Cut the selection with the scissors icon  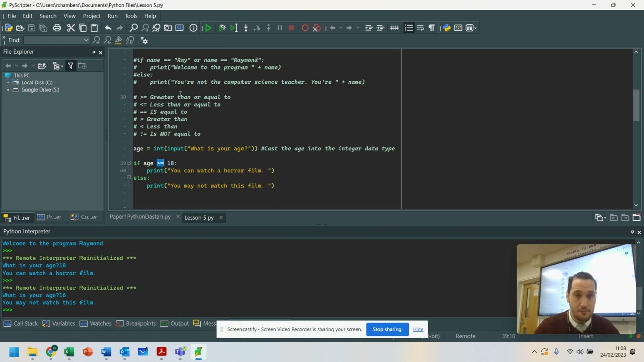point(71,28)
